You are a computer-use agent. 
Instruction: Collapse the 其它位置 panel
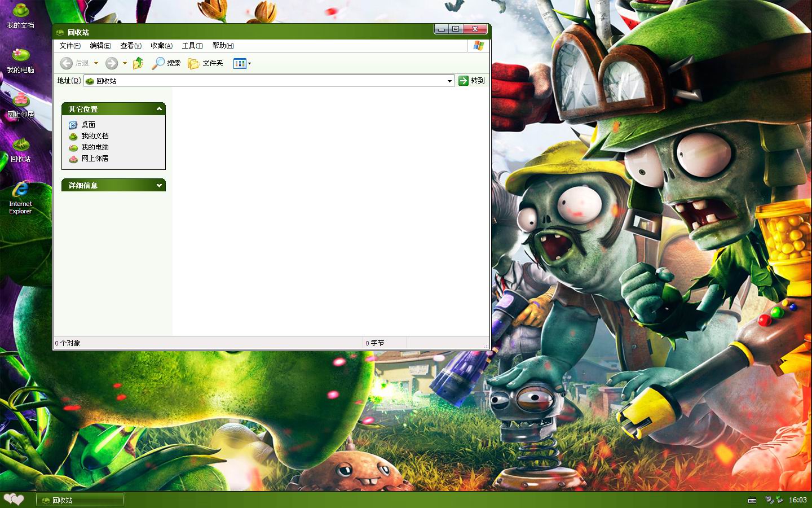click(x=159, y=109)
